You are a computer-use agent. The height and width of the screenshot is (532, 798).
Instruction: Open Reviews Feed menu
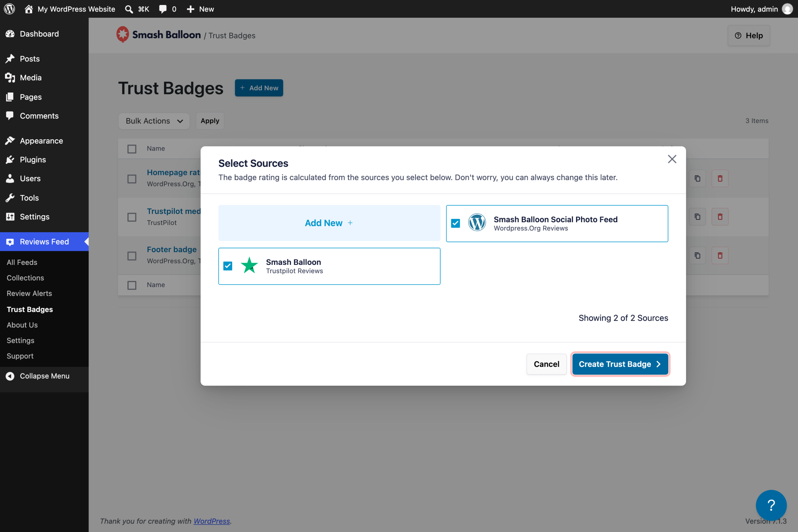click(x=44, y=242)
